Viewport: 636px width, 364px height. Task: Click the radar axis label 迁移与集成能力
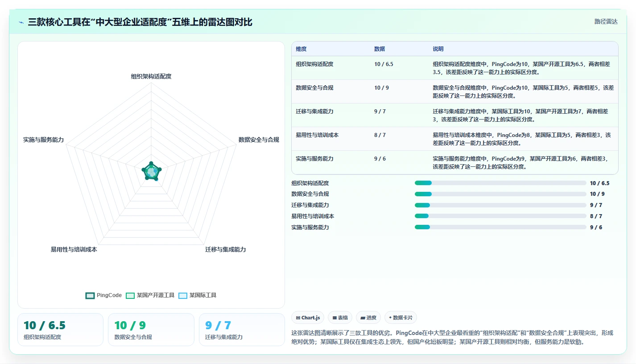(x=226, y=249)
